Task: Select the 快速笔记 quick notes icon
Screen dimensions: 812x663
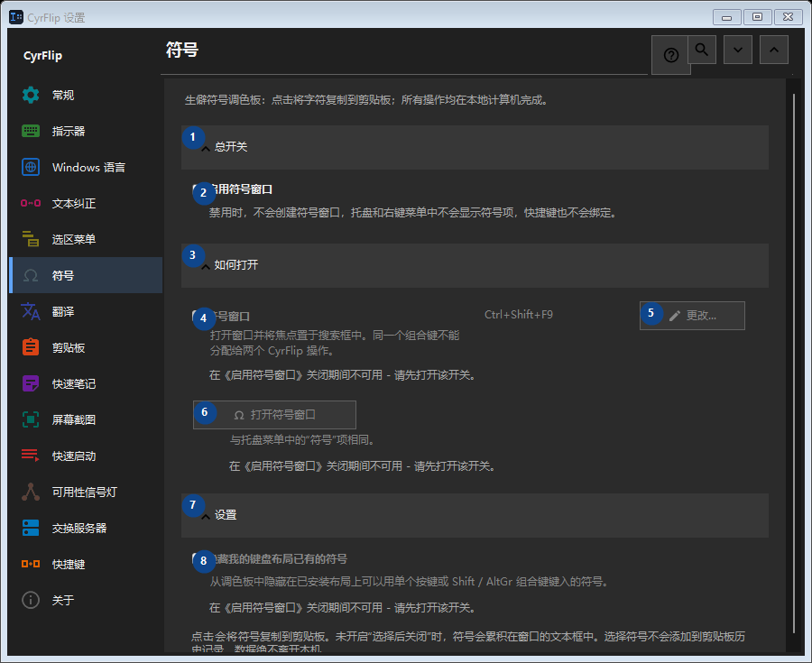Action: [31, 383]
